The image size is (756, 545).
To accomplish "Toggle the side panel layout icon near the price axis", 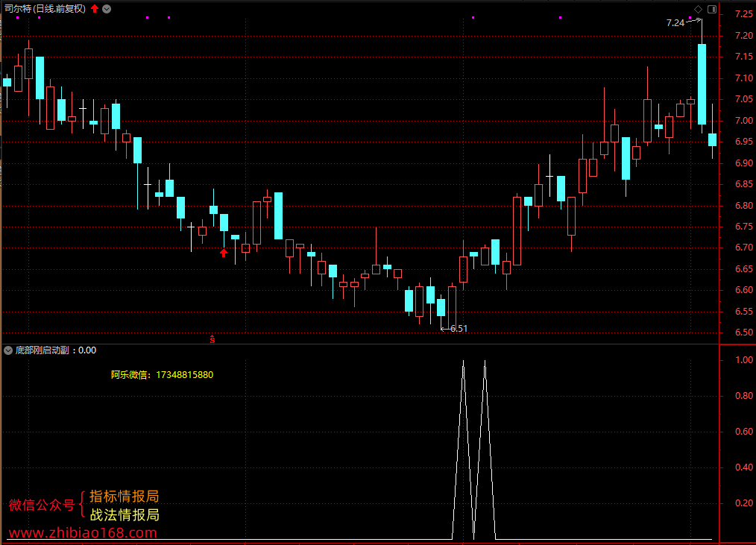I will [712, 9].
